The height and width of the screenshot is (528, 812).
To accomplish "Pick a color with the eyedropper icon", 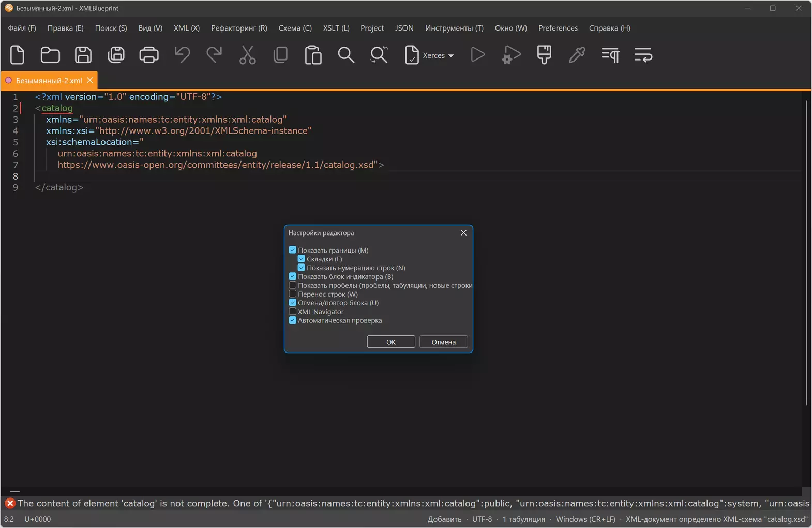I will [x=577, y=55].
